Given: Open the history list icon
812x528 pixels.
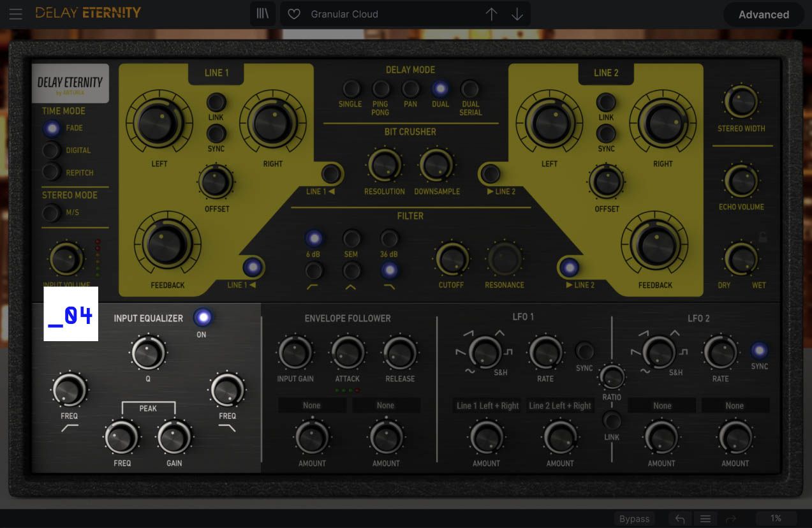Looking at the screenshot, I should (705, 519).
